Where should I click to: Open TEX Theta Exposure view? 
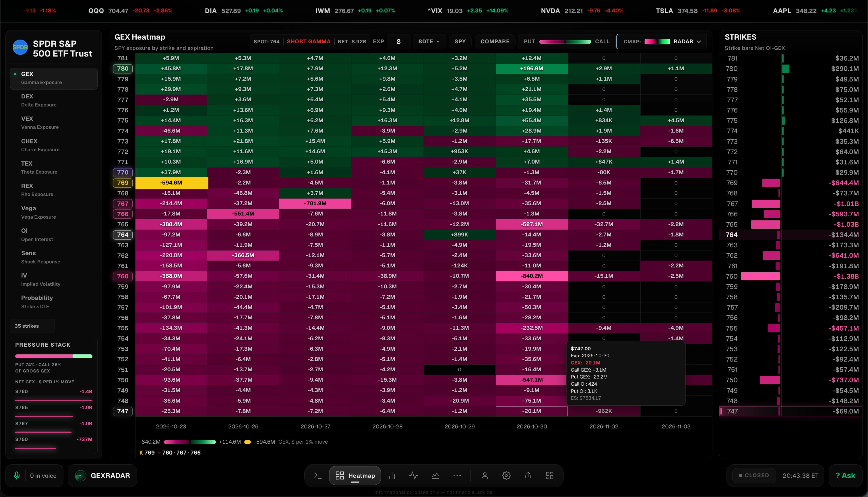pyautogui.click(x=54, y=168)
